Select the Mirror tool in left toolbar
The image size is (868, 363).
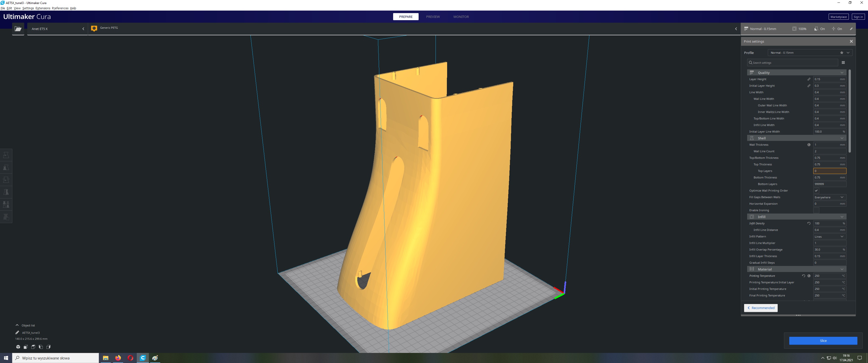click(x=6, y=192)
